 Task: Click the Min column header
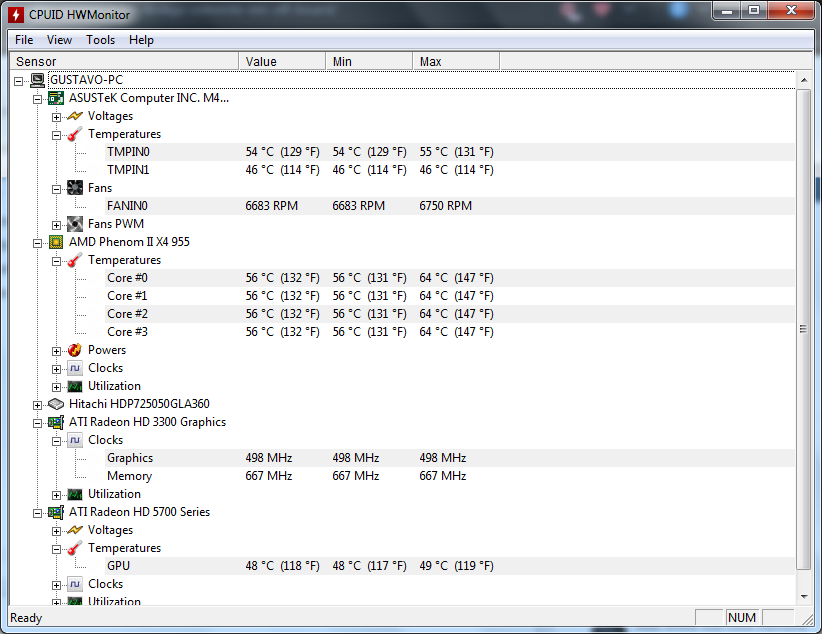[x=369, y=61]
